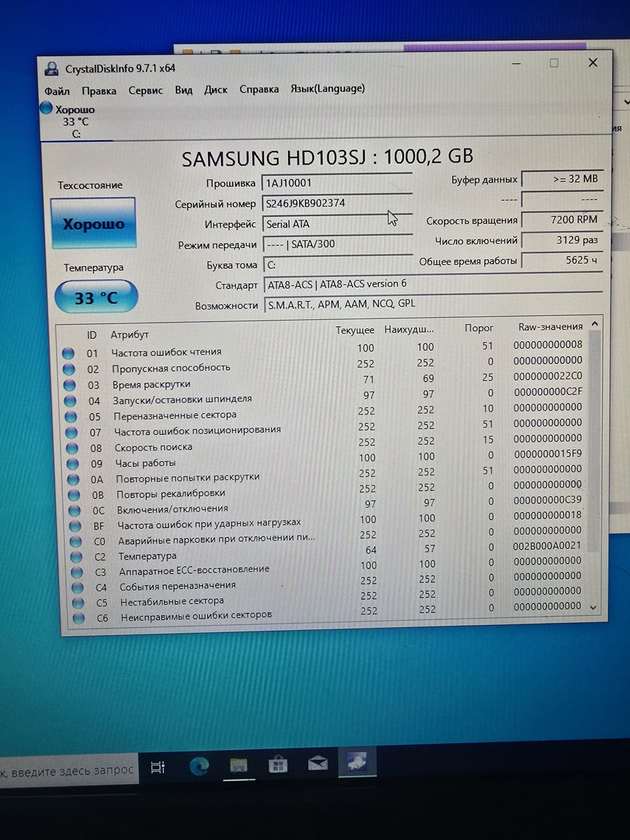Click the CrystalDiskInfo title bar app icon

52,69
